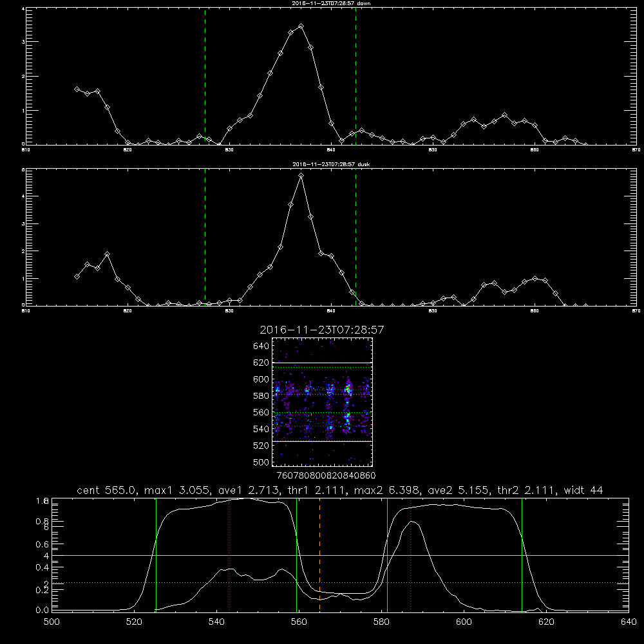Click the 870 x-axis label under the dawn plot
The width and height of the screenshot is (644, 644).
pos(636,150)
